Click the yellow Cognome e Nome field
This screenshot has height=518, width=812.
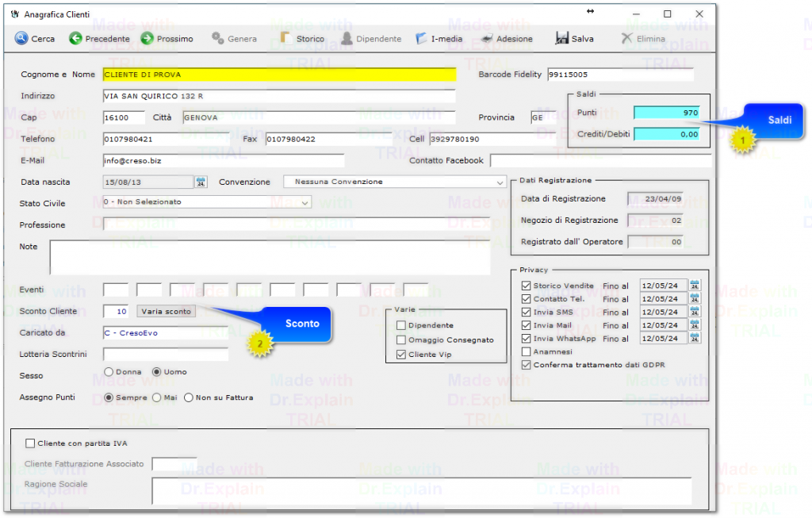click(279, 75)
